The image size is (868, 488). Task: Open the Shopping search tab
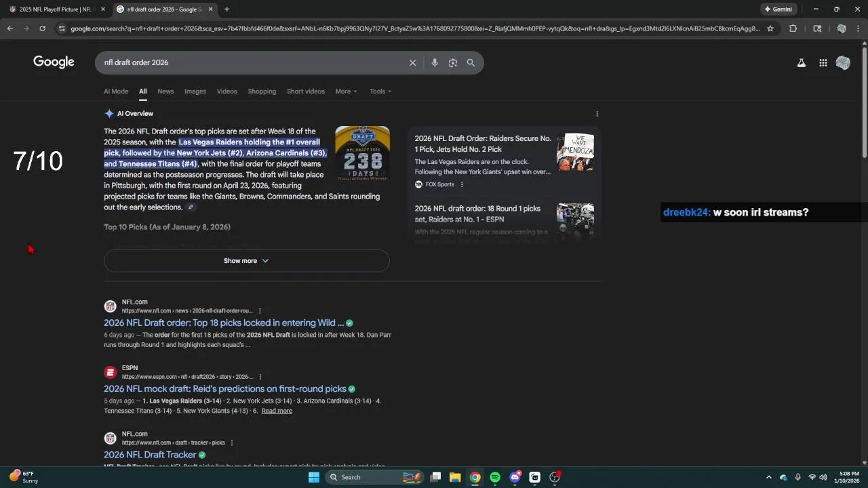[262, 91]
